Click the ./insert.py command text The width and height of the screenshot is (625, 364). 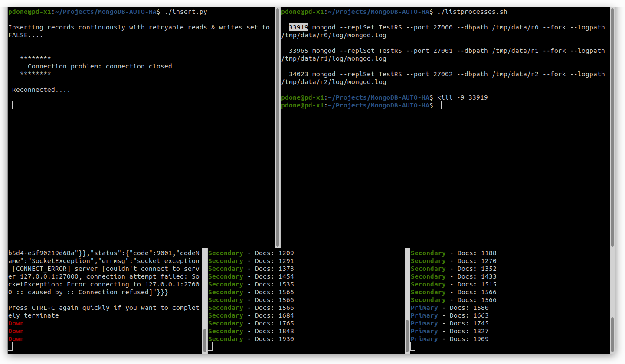(x=186, y=12)
